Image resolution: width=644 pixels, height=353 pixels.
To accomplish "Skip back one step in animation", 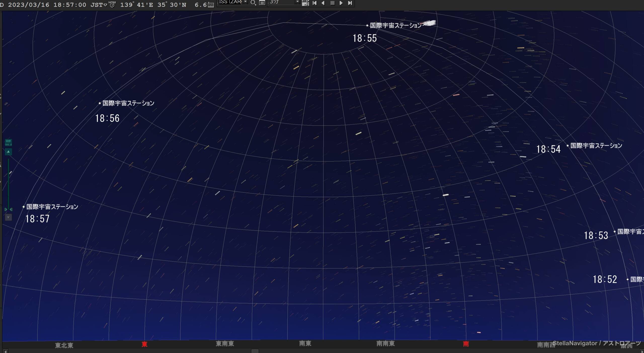I will (x=314, y=3).
